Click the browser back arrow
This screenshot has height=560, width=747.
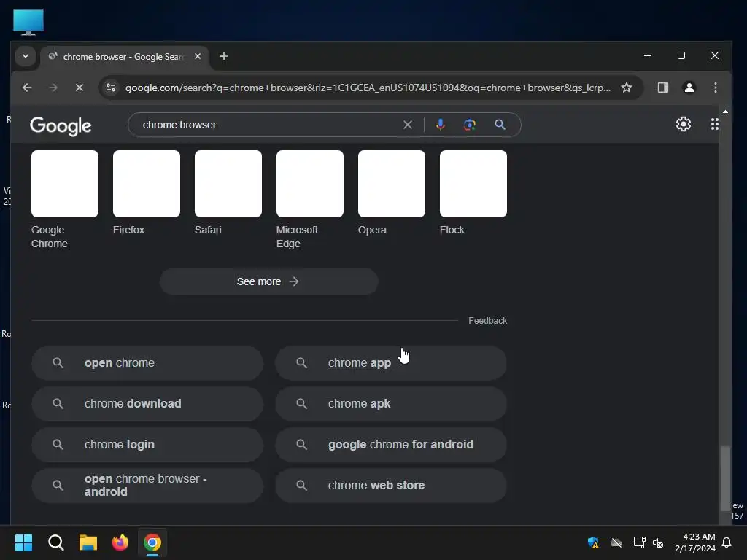click(x=27, y=87)
